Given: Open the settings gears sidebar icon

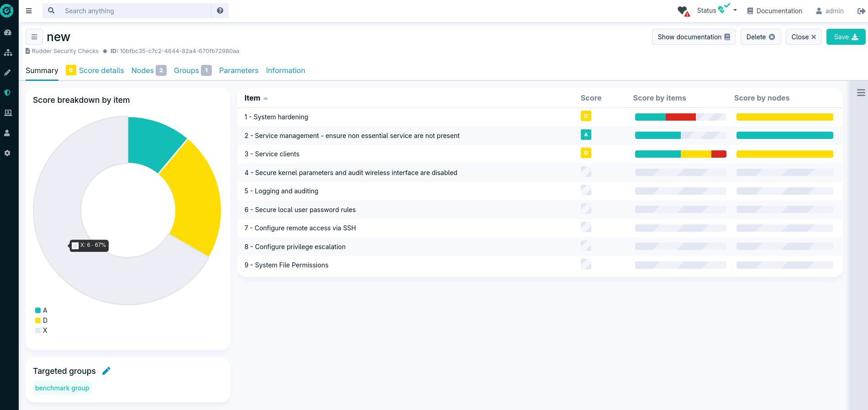Looking at the screenshot, I should click(8, 153).
